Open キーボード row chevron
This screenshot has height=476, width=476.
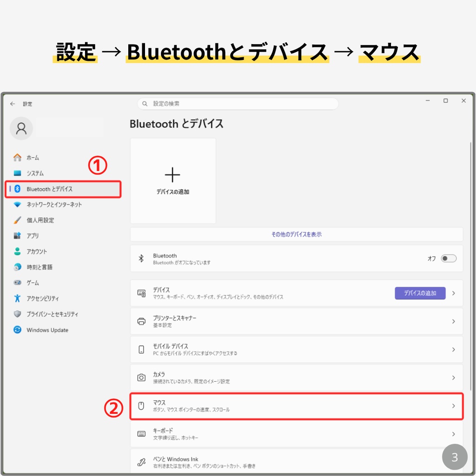click(454, 434)
